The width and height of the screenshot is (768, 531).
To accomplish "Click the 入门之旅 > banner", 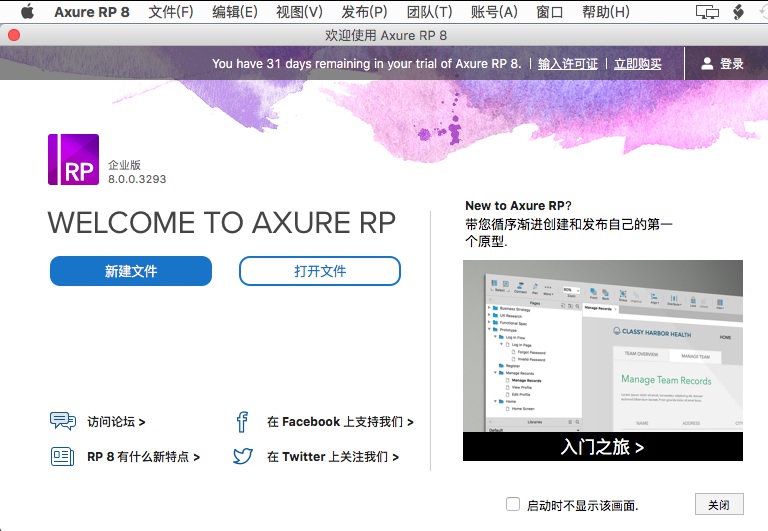I will 602,447.
